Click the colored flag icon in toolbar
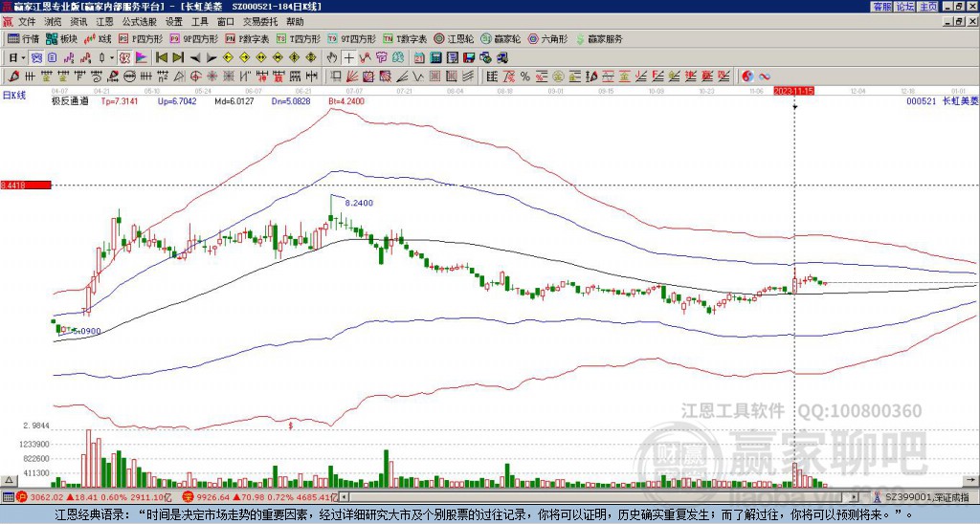 click(x=142, y=57)
